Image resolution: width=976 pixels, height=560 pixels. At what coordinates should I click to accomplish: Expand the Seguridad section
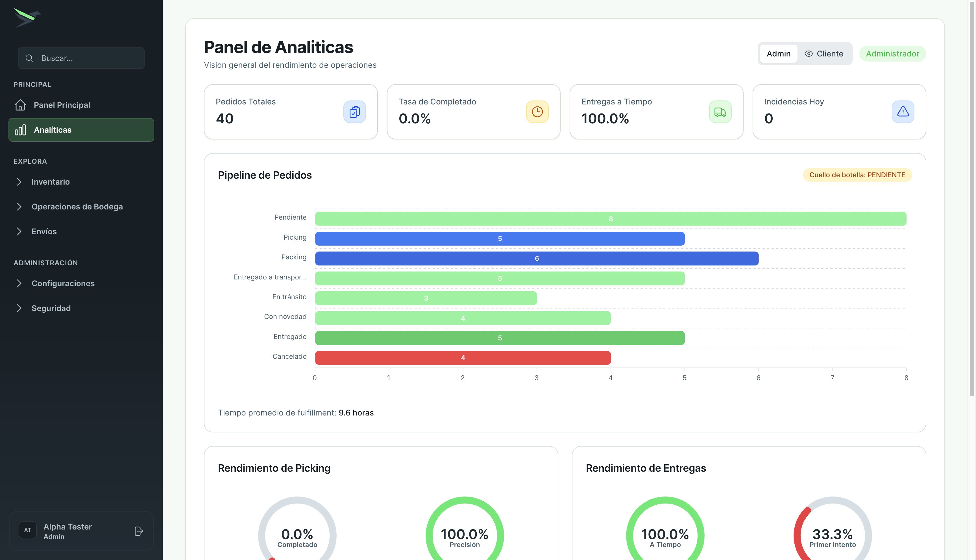[x=81, y=309]
